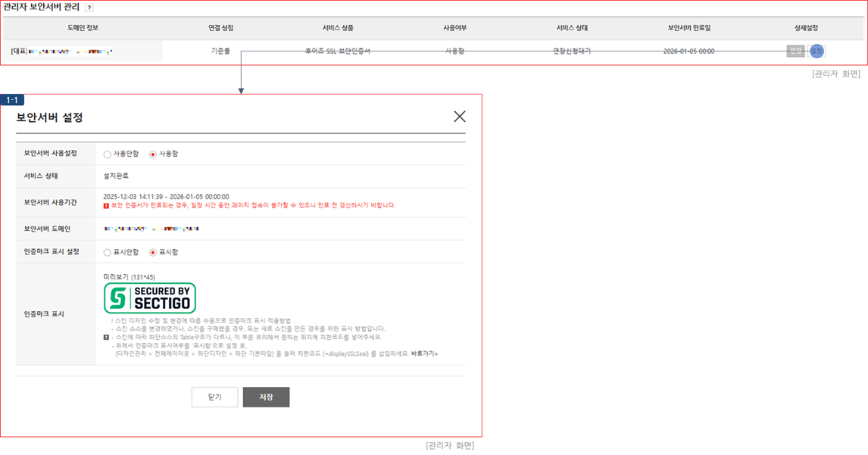This screenshot has width=868, height=455.
Task: Close the 보안서버 설정 dialog with X
Action: pos(459,117)
